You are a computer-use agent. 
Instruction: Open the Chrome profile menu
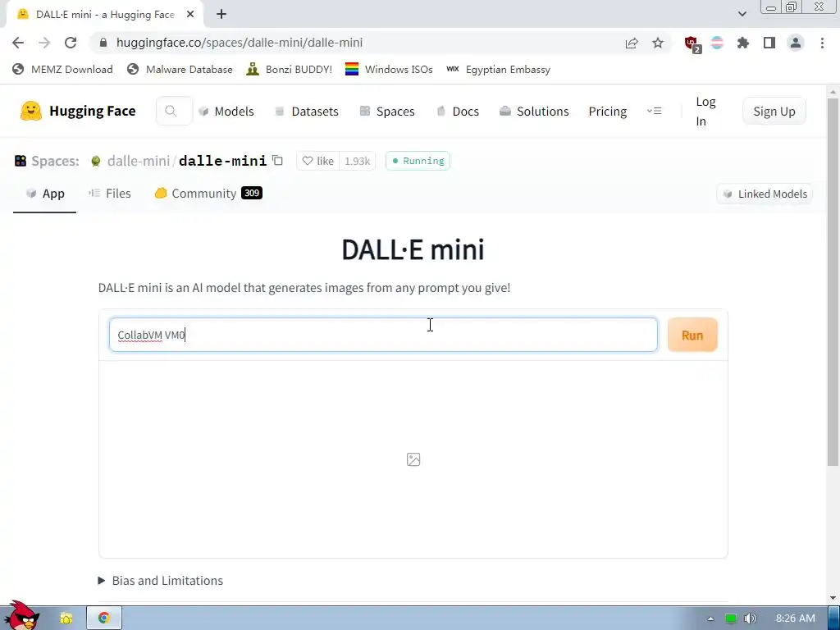[x=796, y=43]
